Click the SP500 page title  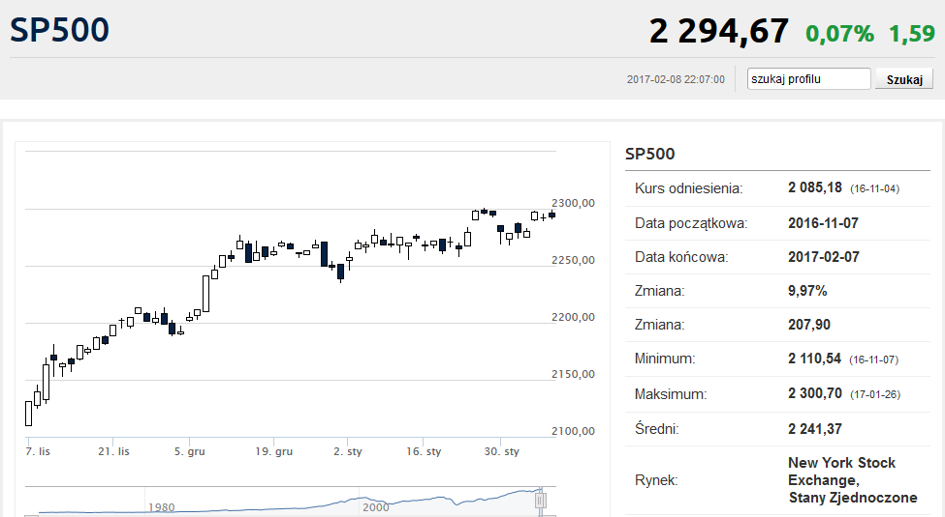point(60,30)
